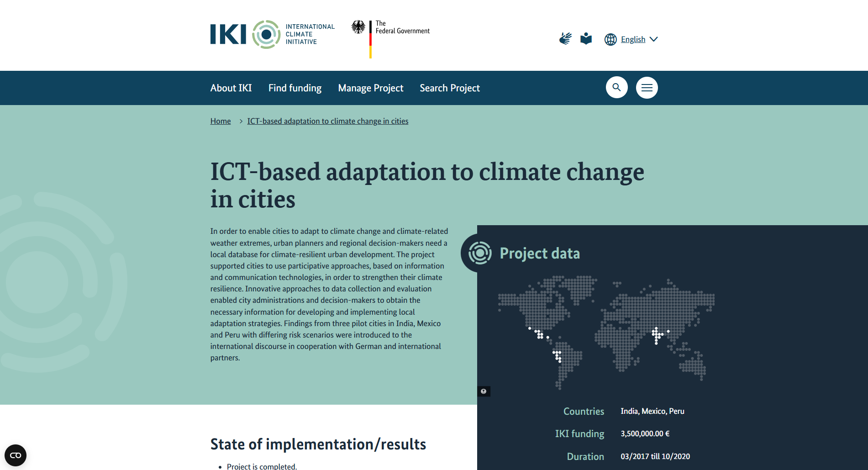Click highlighted India dots on map
This screenshot has height=470, width=868.
(x=657, y=335)
